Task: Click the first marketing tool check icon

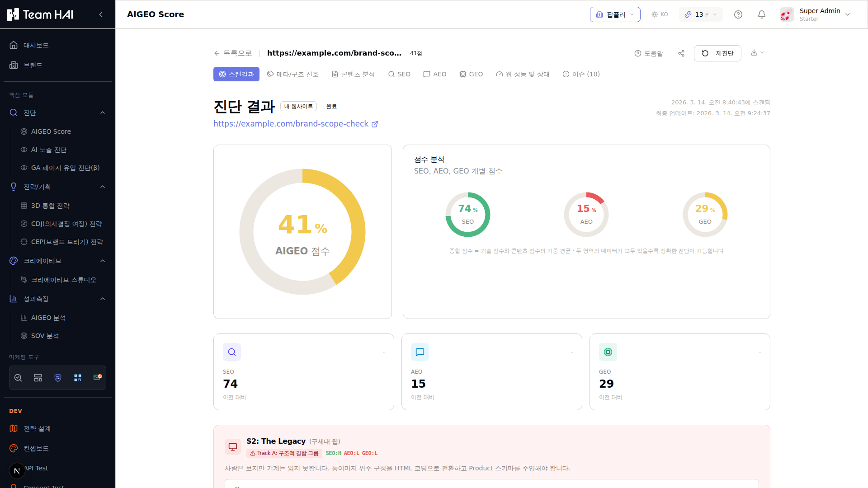Action: pos(18,378)
